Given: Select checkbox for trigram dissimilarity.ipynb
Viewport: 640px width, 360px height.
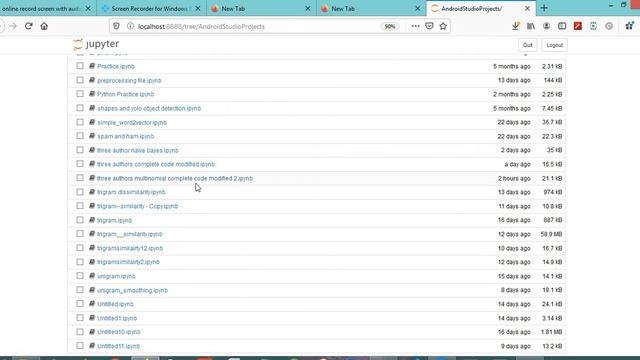Looking at the screenshot, I should (x=80, y=192).
